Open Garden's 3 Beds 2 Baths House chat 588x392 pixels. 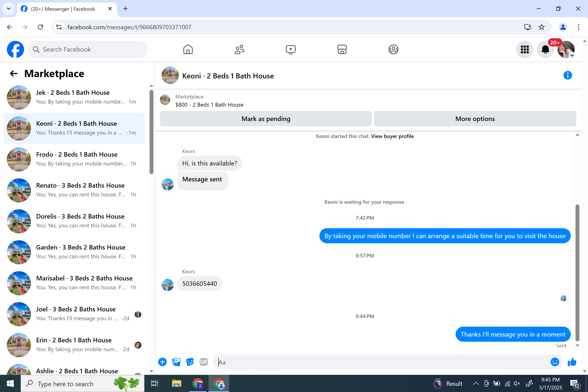74,252
